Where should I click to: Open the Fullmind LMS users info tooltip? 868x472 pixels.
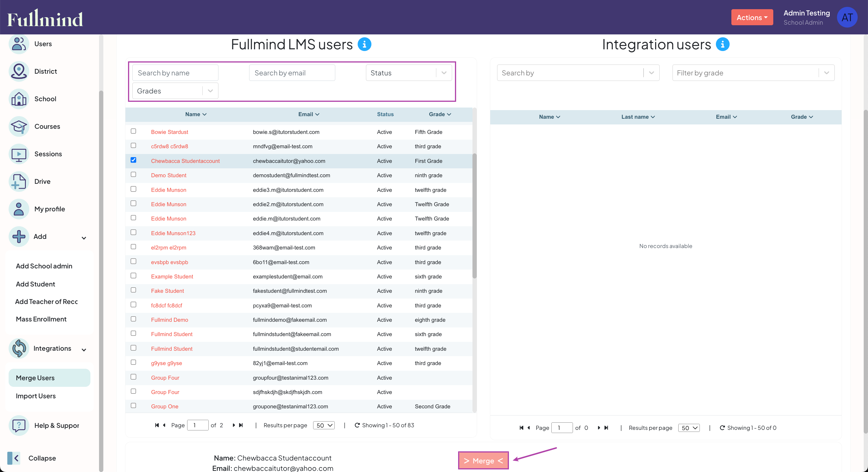click(365, 44)
